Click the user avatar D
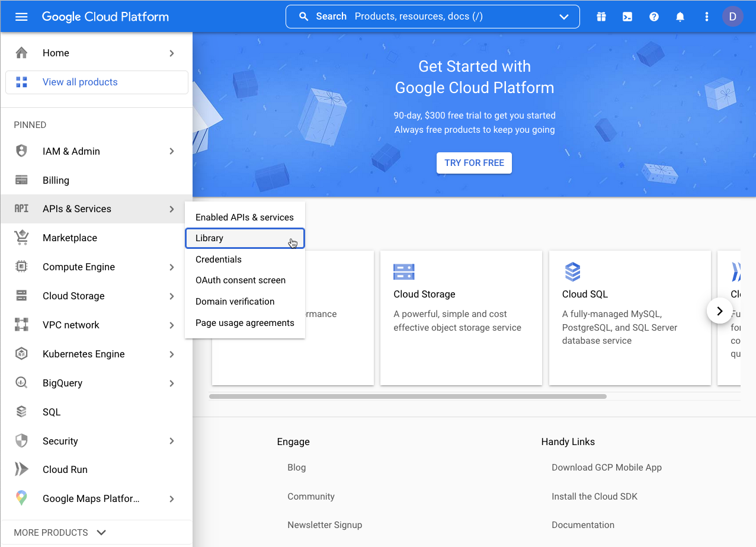The image size is (756, 547). [x=732, y=17]
